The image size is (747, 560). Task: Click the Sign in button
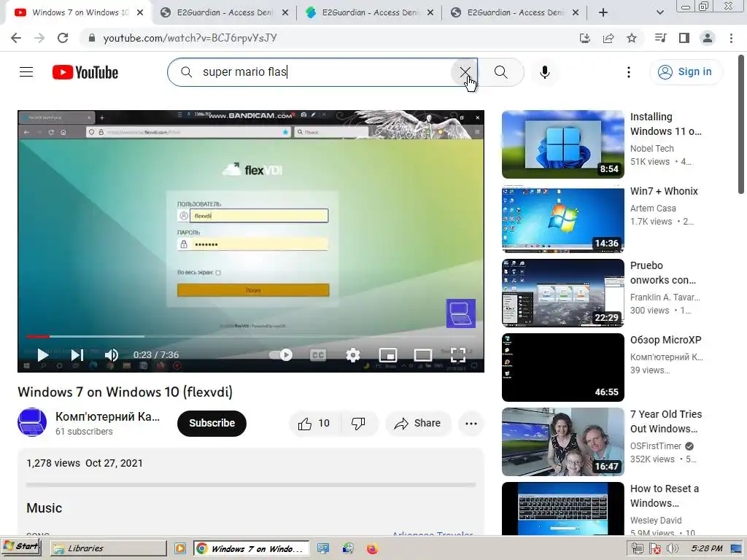[686, 72]
